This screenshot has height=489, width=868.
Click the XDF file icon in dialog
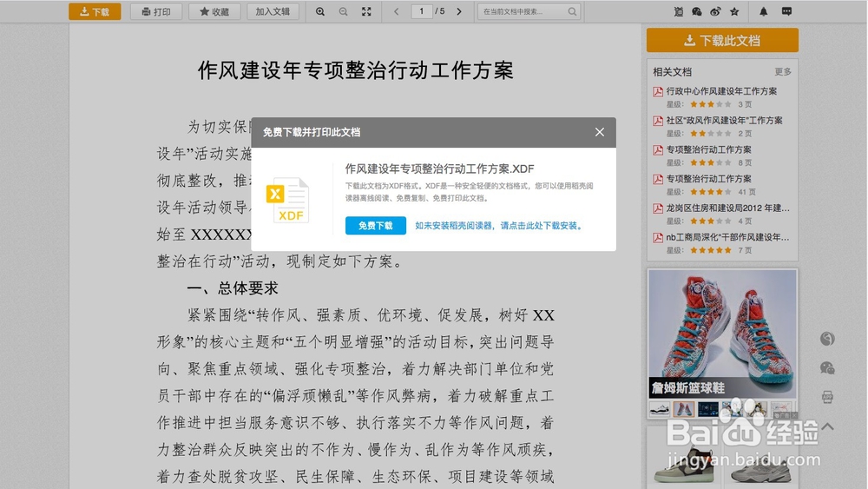point(288,200)
